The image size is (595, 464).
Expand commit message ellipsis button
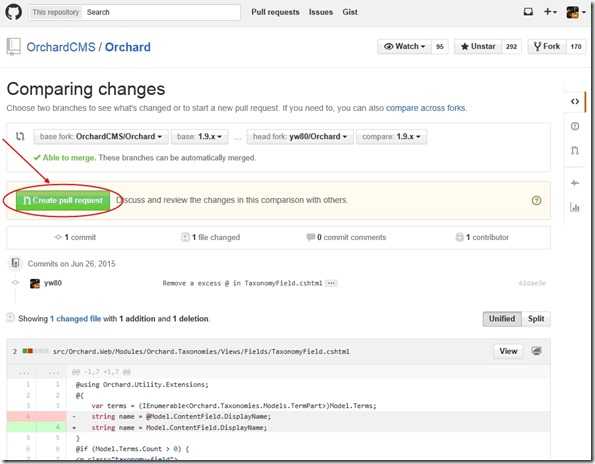click(331, 283)
